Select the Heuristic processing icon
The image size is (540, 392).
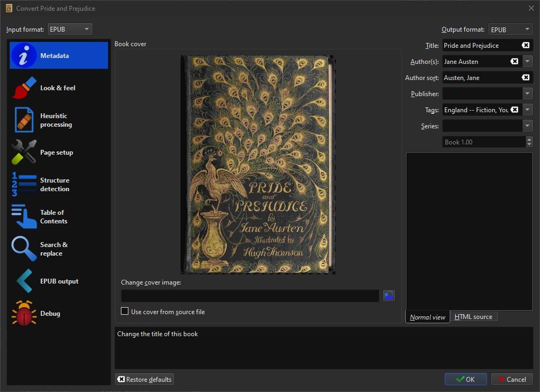pos(24,120)
